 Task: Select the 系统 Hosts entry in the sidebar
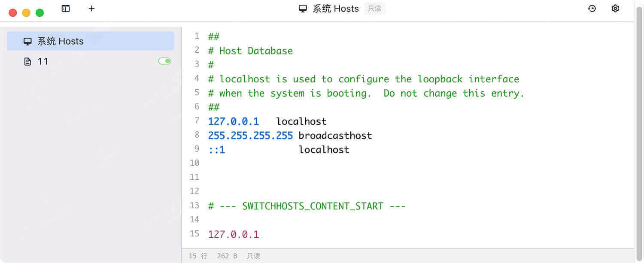pyautogui.click(x=60, y=41)
